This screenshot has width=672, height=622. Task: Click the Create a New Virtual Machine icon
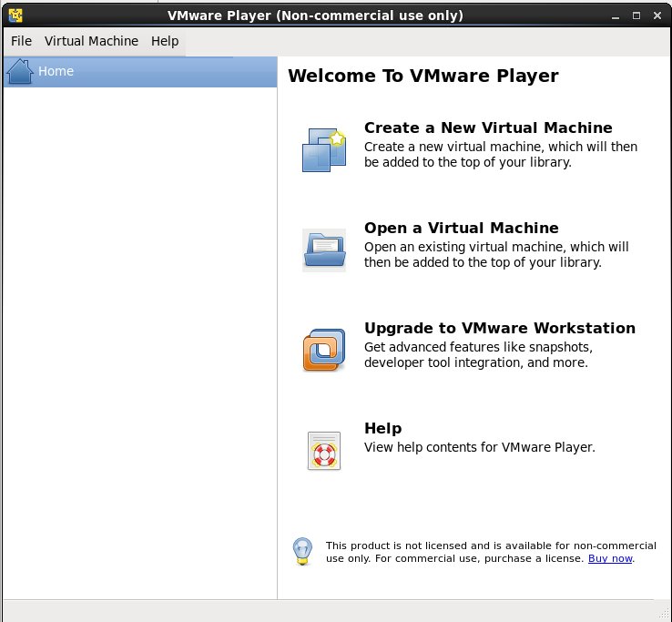pyautogui.click(x=324, y=149)
